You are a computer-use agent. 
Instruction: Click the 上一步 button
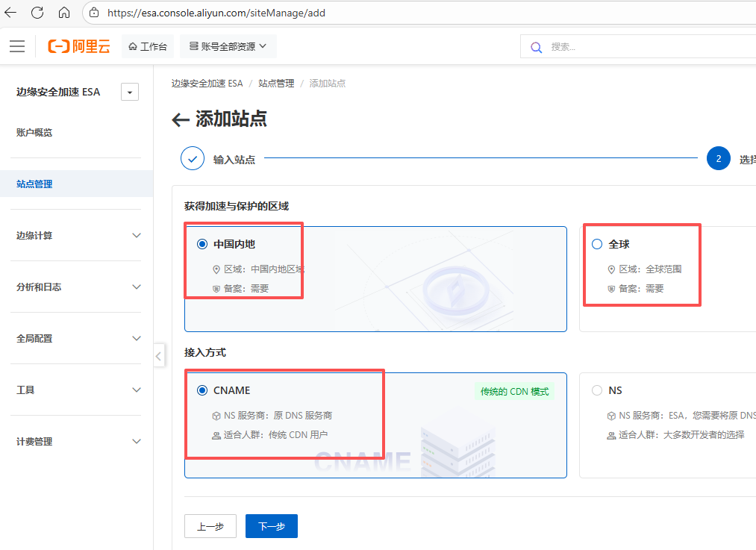coord(210,526)
